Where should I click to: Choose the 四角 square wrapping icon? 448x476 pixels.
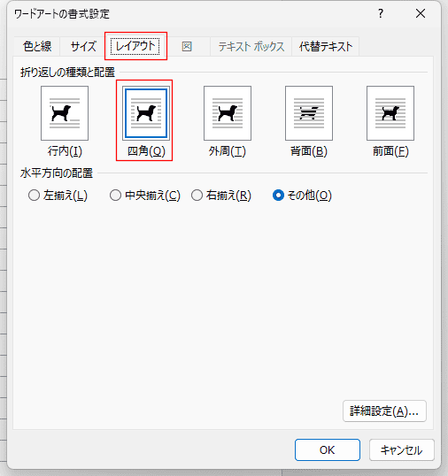(x=146, y=113)
